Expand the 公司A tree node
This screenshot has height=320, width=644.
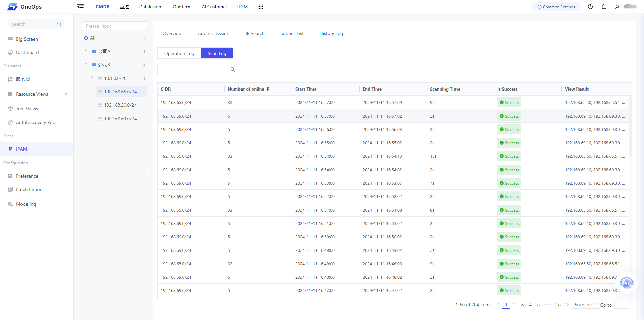(86, 51)
